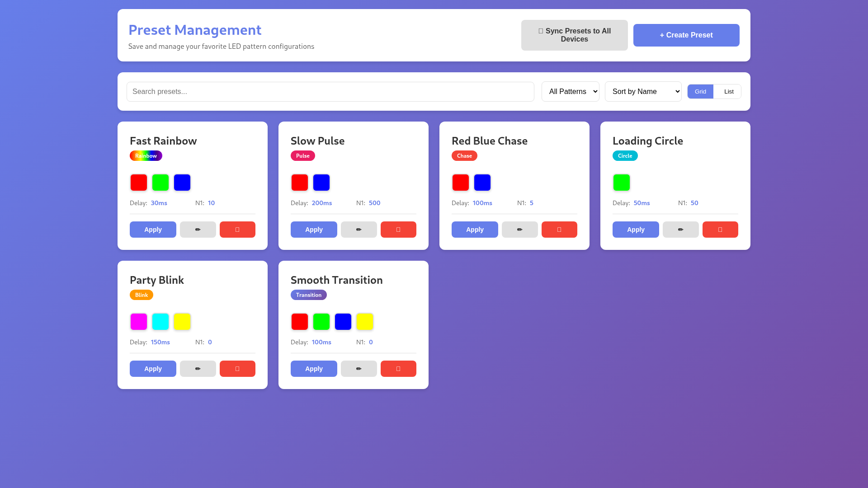Screen dimensions: 868x488
Task: Click the magenta swatch in Party Blink
Action: pos(139,322)
